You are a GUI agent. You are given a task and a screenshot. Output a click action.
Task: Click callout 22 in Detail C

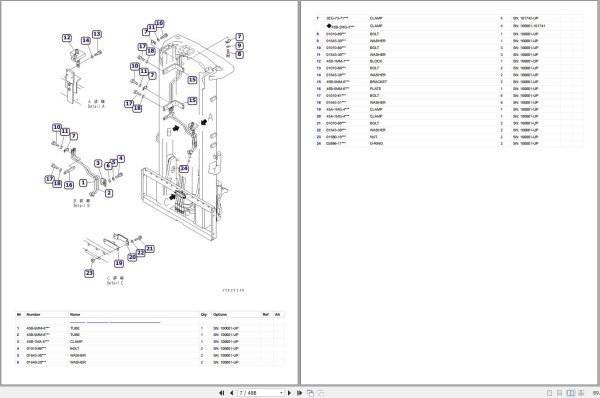coord(141,253)
